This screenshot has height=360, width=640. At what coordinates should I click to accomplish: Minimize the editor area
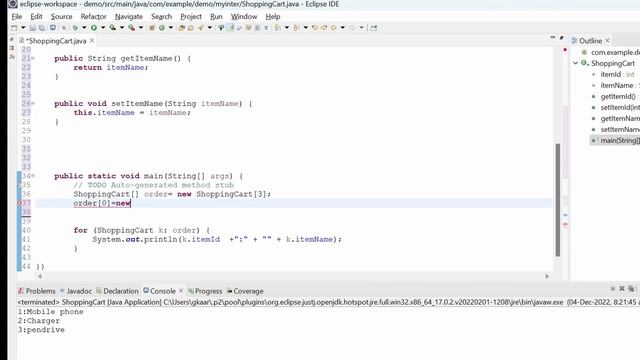tap(553, 38)
